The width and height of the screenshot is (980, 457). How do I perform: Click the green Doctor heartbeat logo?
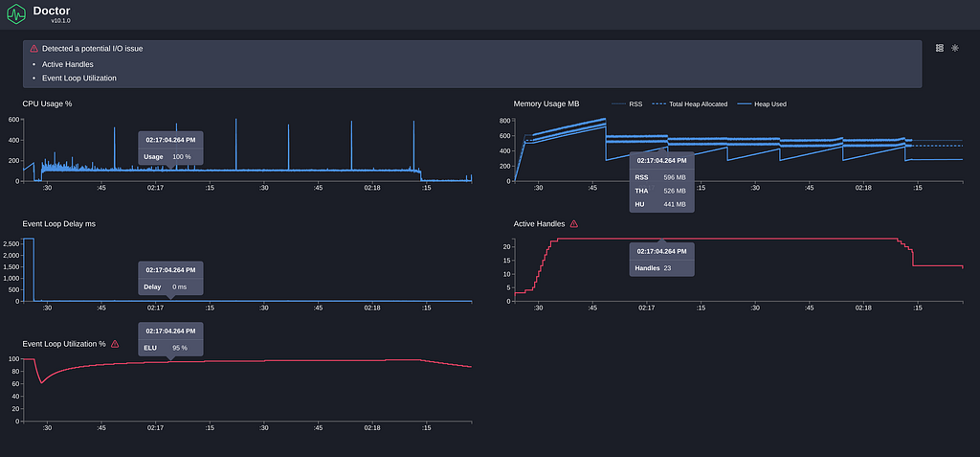pos(16,13)
